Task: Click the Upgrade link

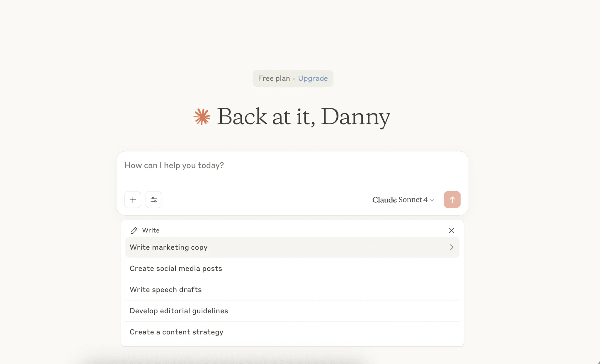Action: tap(313, 78)
